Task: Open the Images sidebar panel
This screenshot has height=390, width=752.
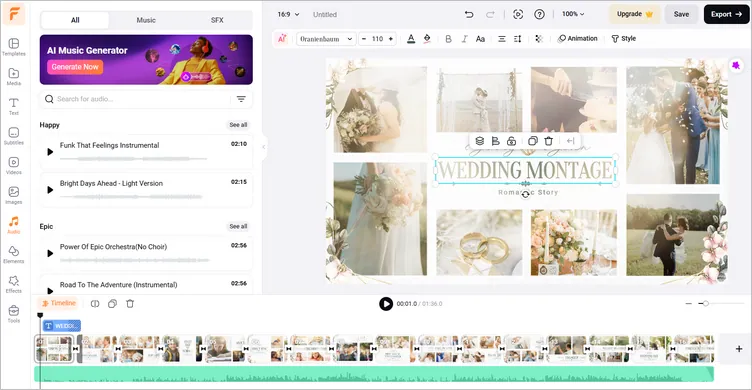Action: tap(13, 195)
